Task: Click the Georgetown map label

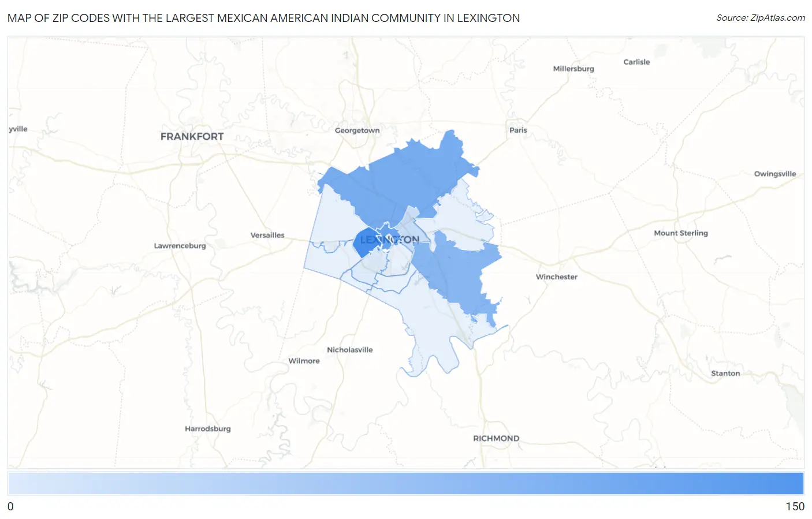Action: point(357,130)
